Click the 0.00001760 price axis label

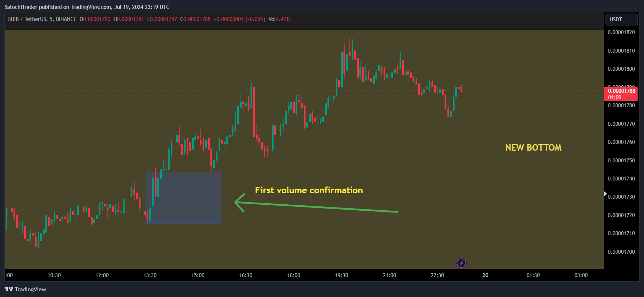[621, 142]
